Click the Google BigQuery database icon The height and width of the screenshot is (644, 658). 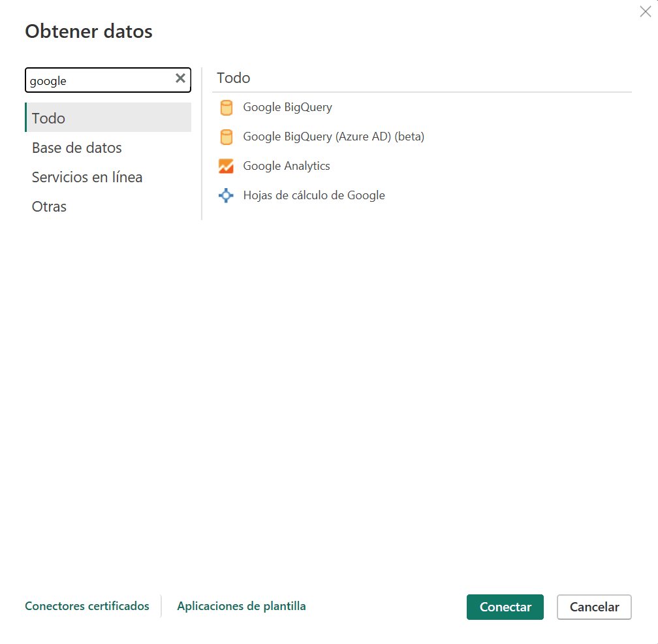click(227, 107)
